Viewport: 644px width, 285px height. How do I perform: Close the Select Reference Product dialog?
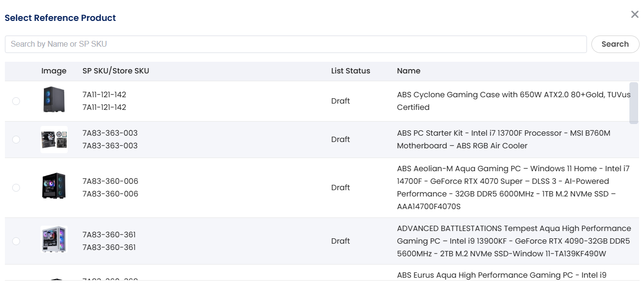coord(635,15)
